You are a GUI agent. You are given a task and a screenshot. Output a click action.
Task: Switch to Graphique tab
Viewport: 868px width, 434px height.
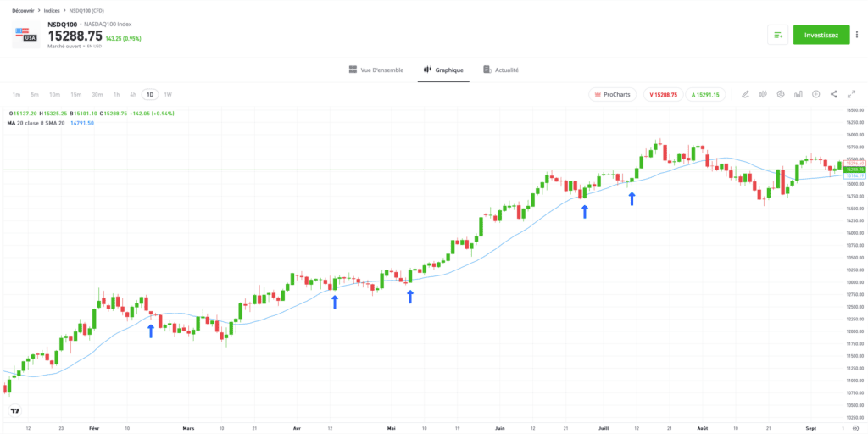443,70
